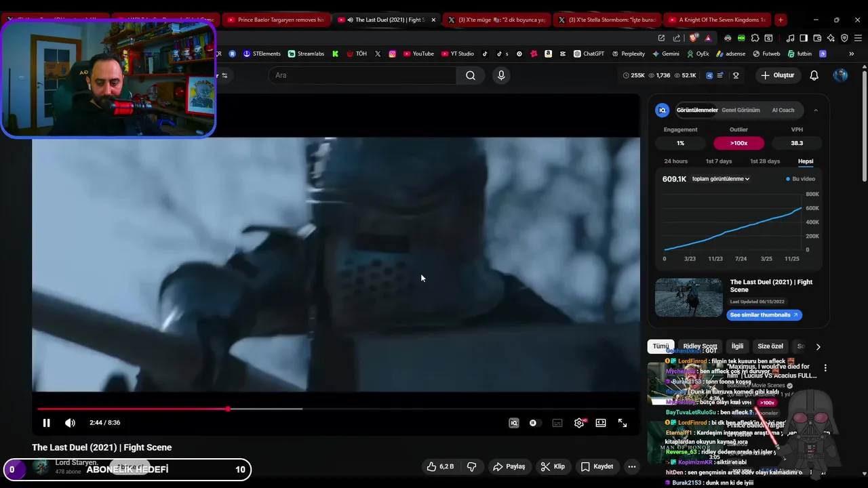Start voice search with microphone
This screenshot has height=488, width=868.
(501, 75)
